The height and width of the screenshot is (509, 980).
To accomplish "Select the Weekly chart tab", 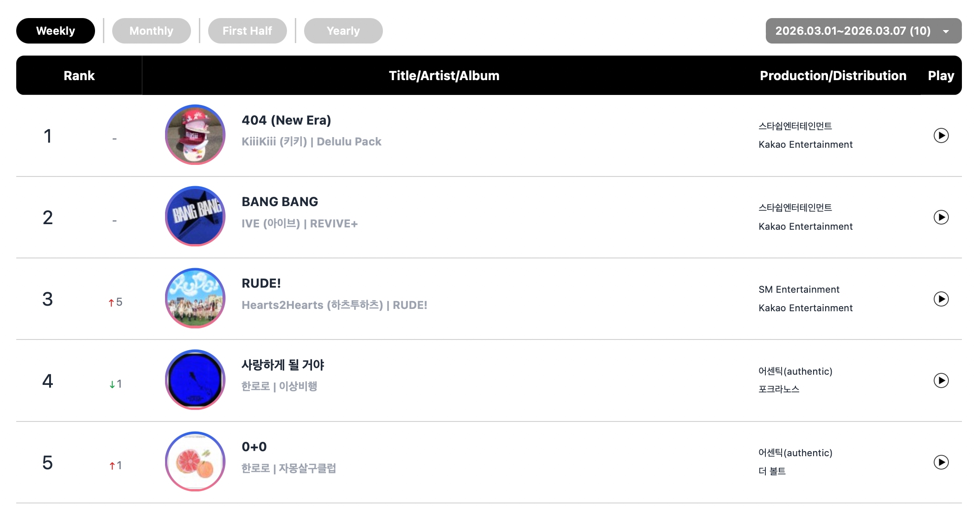I will click(56, 31).
